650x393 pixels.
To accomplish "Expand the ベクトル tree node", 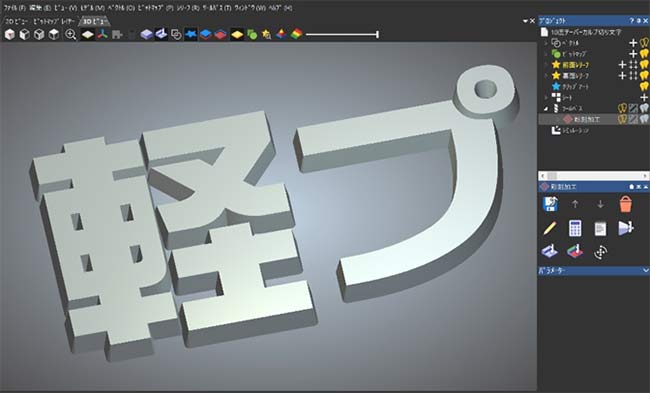I will click(546, 43).
